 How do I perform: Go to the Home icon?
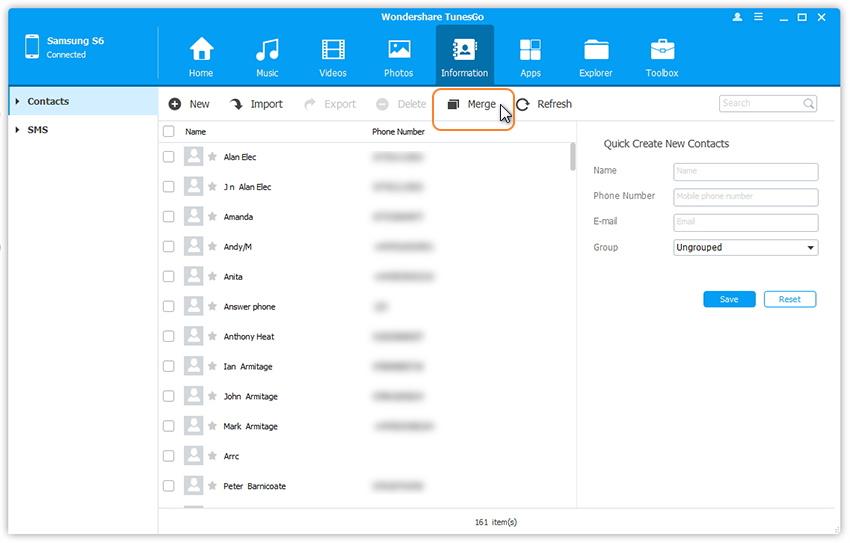(x=201, y=50)
